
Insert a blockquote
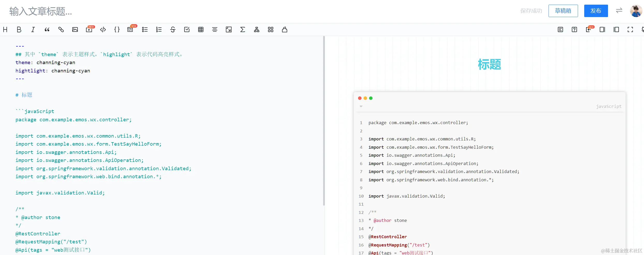coord(47,29)
